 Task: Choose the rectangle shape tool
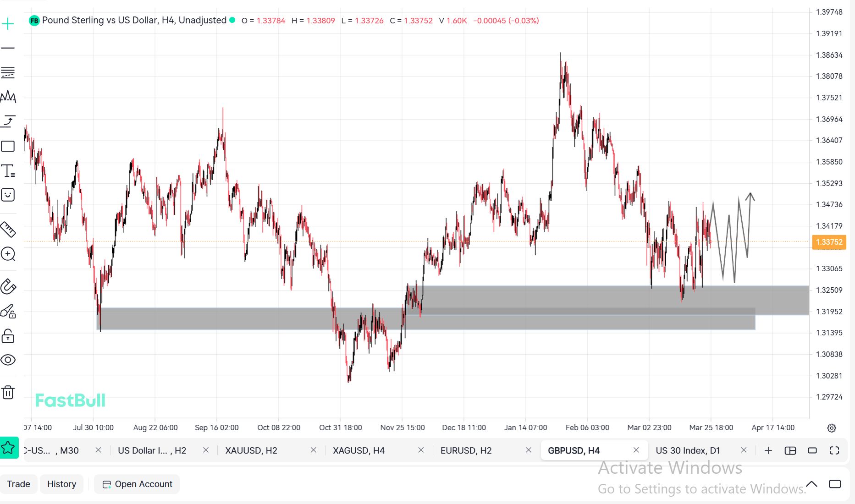8,146
